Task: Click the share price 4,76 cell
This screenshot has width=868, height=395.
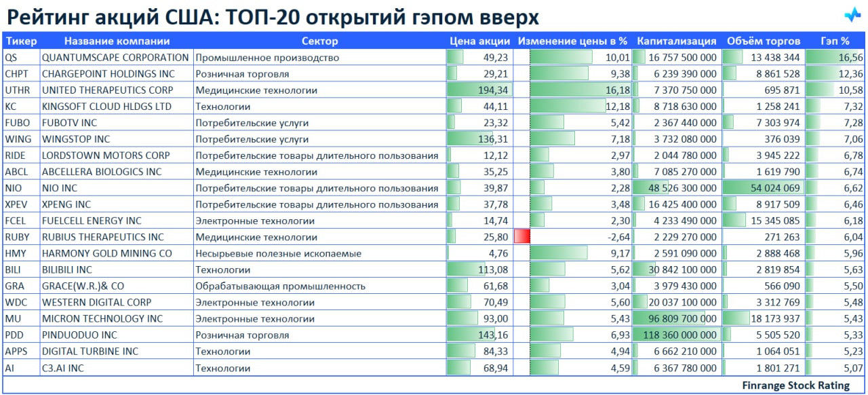Action: (479, 253)
